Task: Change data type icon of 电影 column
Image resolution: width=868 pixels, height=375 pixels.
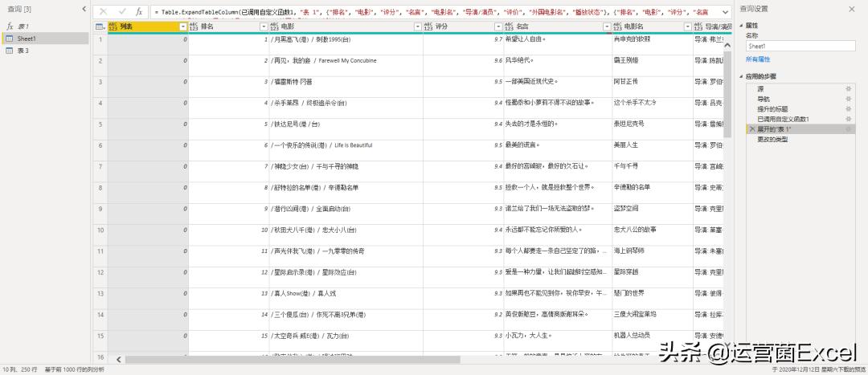Action: click(275, 26)
